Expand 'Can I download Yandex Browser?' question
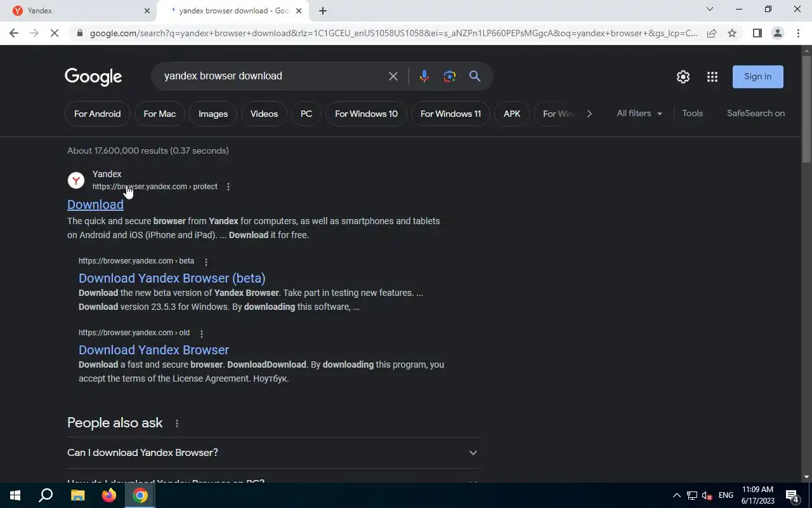Screen dimensions: 812x508 (273, 453)
